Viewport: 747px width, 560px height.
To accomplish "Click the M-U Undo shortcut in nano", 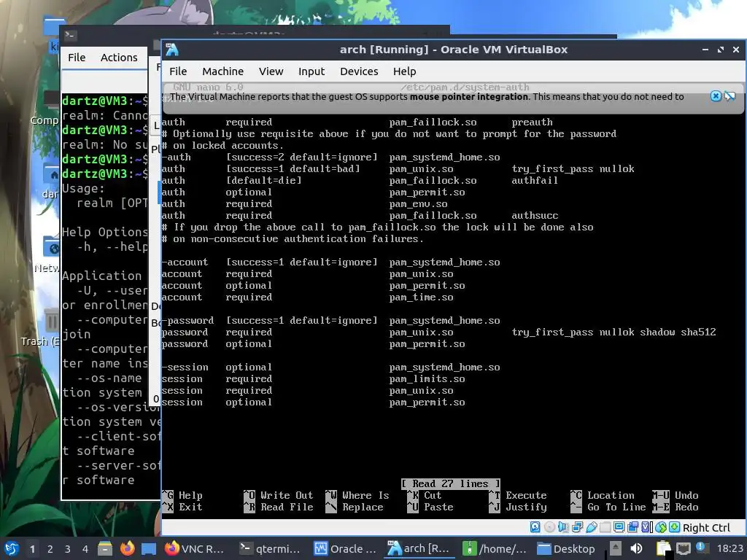I will point(676,496).
